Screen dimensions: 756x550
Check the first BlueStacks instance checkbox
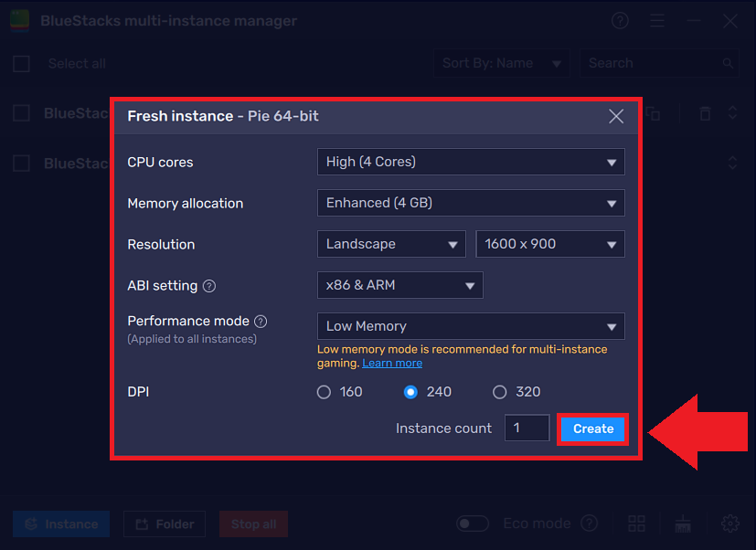[21, 113]
